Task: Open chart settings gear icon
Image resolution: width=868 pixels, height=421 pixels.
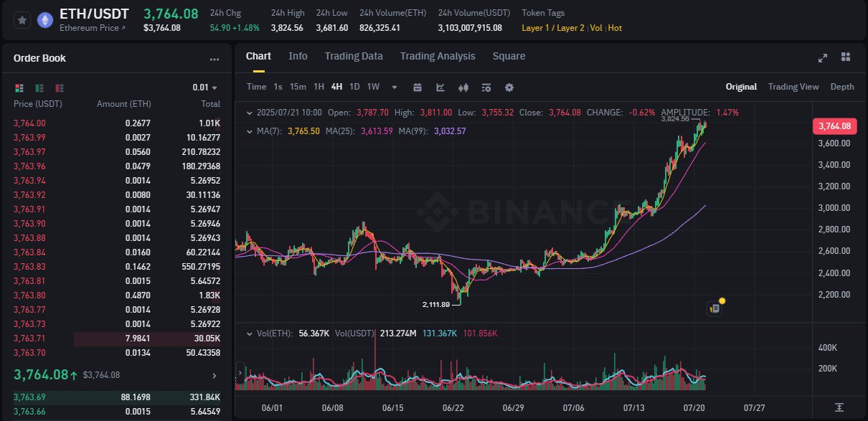Action: pyautogui.click(x=509, y=87)
